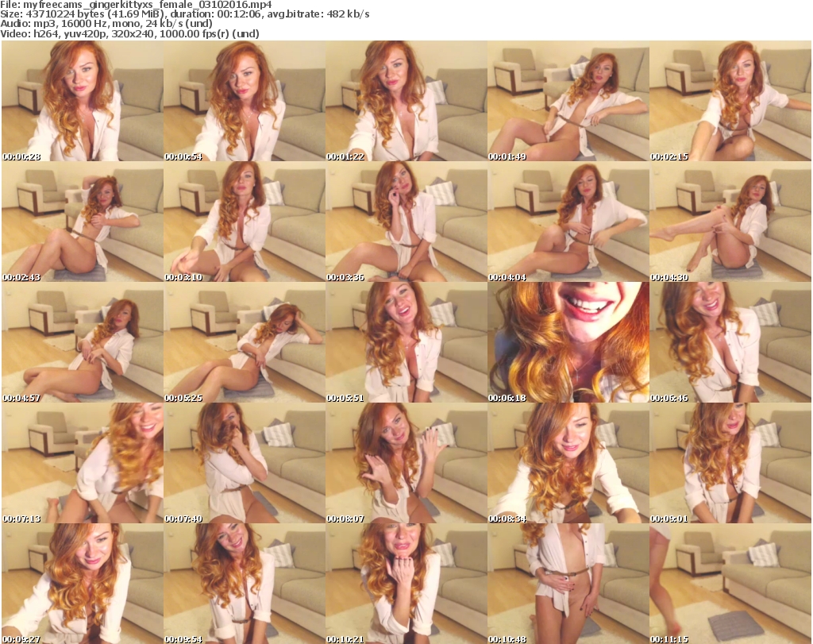Choose the thumbnail stamped 00:07:13
813x644 pixels.
[x=83, y=463]
